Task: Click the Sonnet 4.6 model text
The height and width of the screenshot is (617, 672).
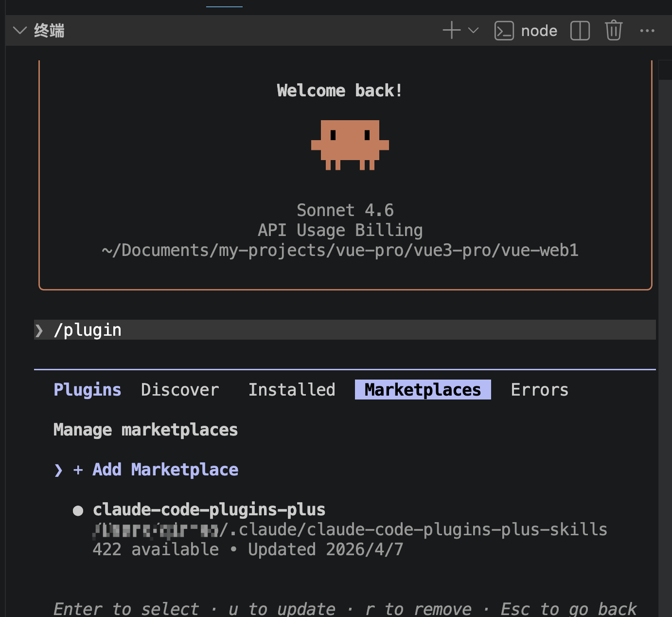Action: pos(345,210)
